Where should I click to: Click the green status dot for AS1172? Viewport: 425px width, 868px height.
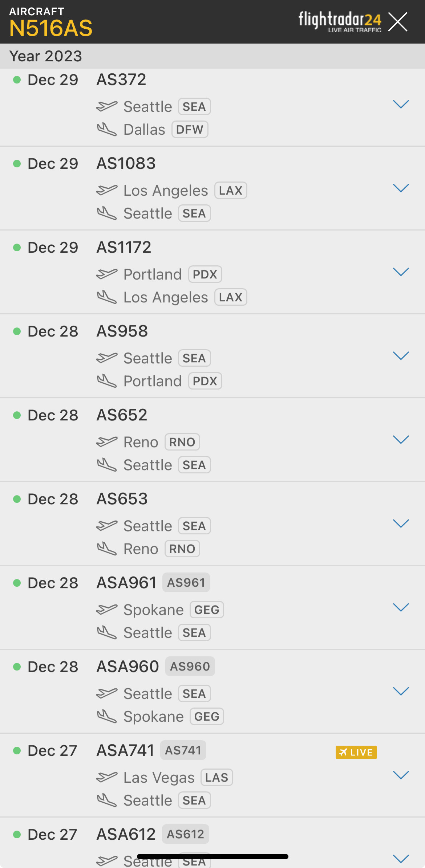click(17, 248)
